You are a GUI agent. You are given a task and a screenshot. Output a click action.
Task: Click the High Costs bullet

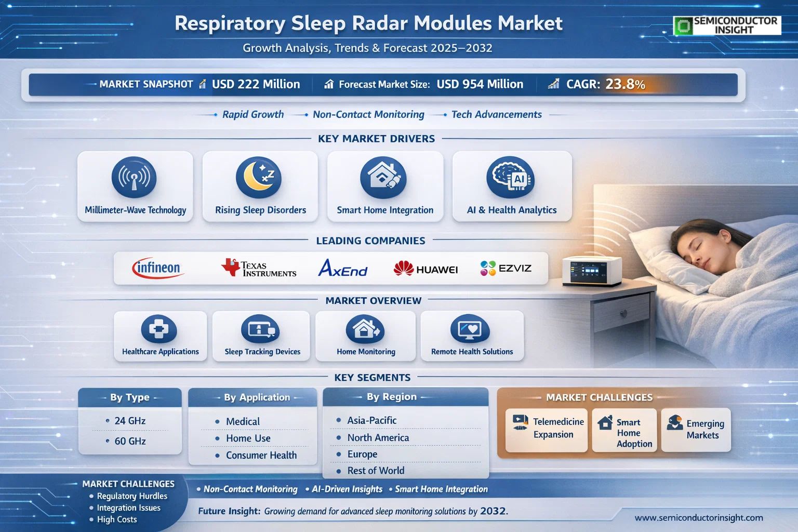coord(117,520)
